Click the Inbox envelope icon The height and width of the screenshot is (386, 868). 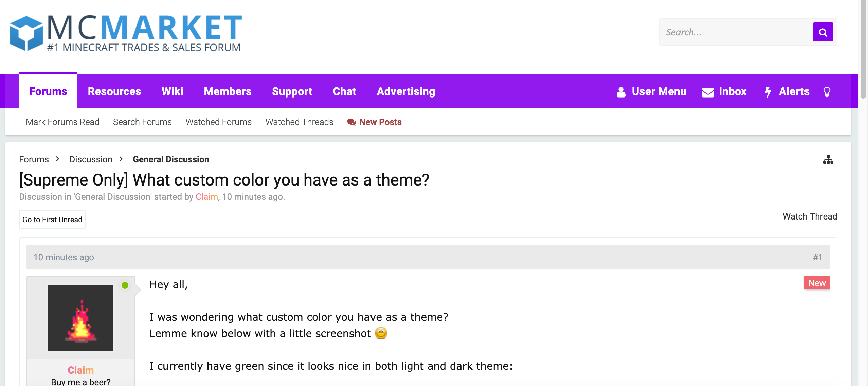(x=708, y=92)
